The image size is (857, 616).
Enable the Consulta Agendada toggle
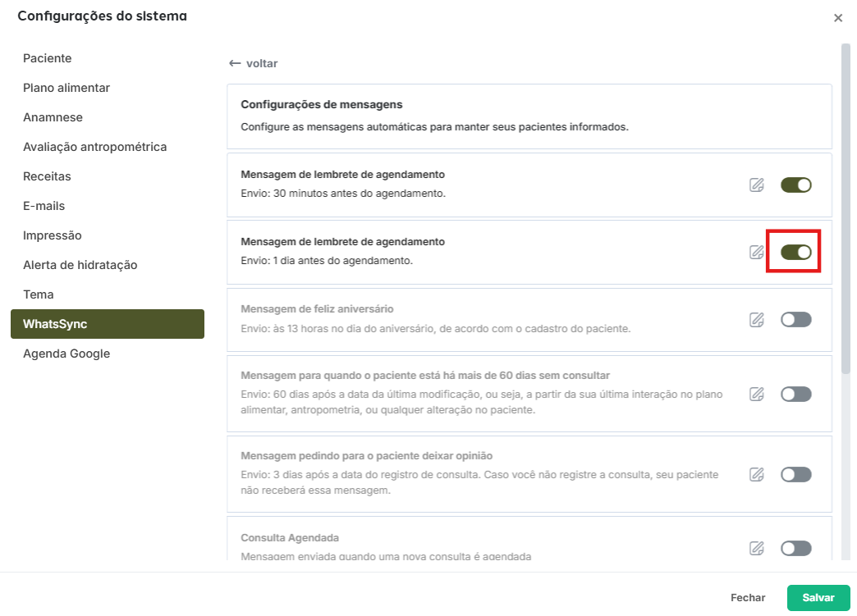point(795,548)
